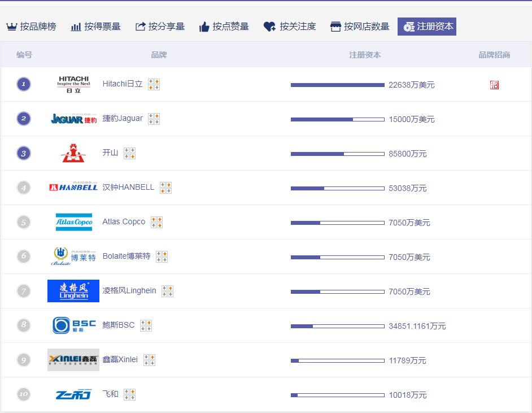
Task: Click the red 招 icon in Hitachi row
Action: coord(494,85)
